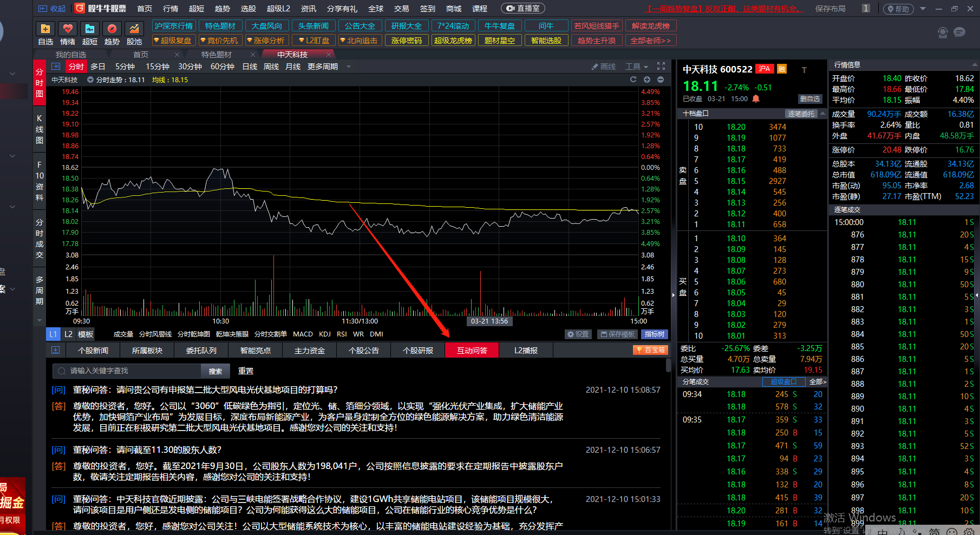980x535 pixels.
Task: Click the 融 margin badge
Action: (782, 69)
